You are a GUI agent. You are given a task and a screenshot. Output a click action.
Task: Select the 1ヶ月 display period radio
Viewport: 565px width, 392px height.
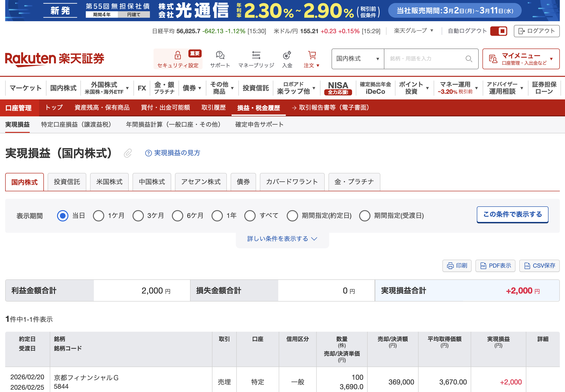click(99, 216)
